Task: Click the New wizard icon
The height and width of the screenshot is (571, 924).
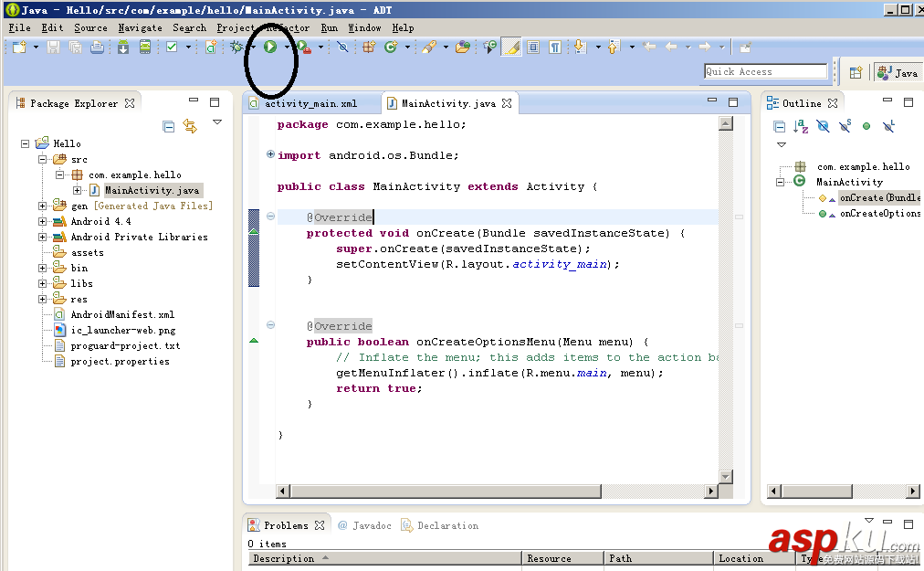Action: pyautogui.click(x=19, y=48)
